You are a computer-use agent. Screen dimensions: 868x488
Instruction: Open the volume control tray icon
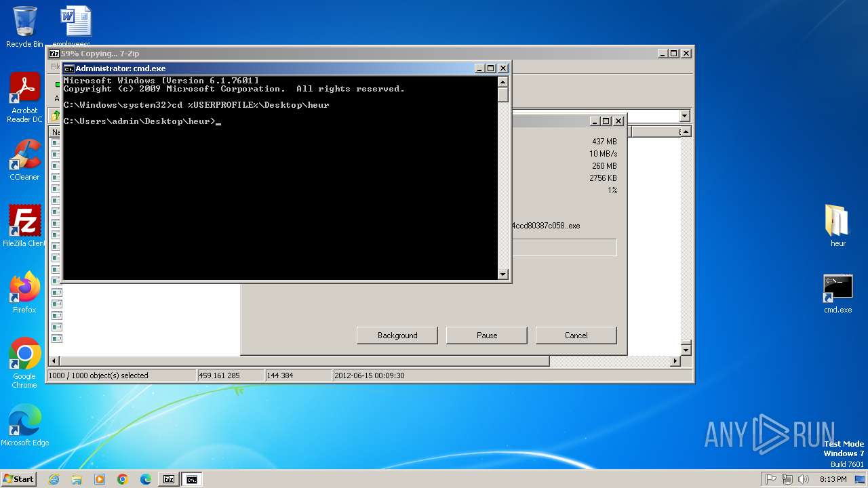pyautogui.click(x=804, y=479)
